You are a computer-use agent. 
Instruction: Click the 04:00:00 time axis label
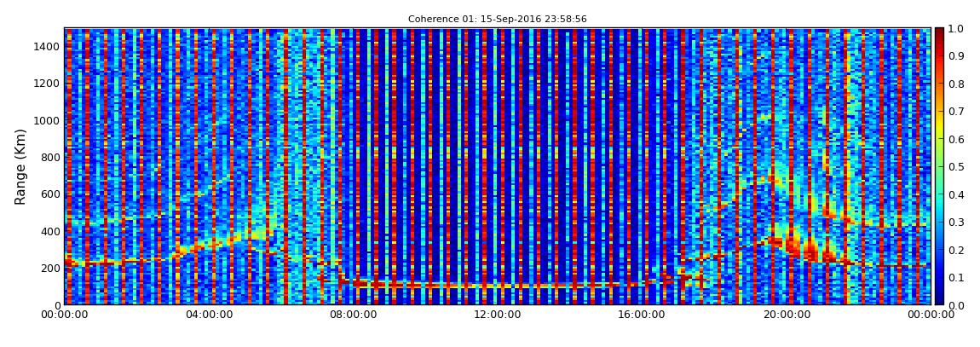click(x=210, y=315)
